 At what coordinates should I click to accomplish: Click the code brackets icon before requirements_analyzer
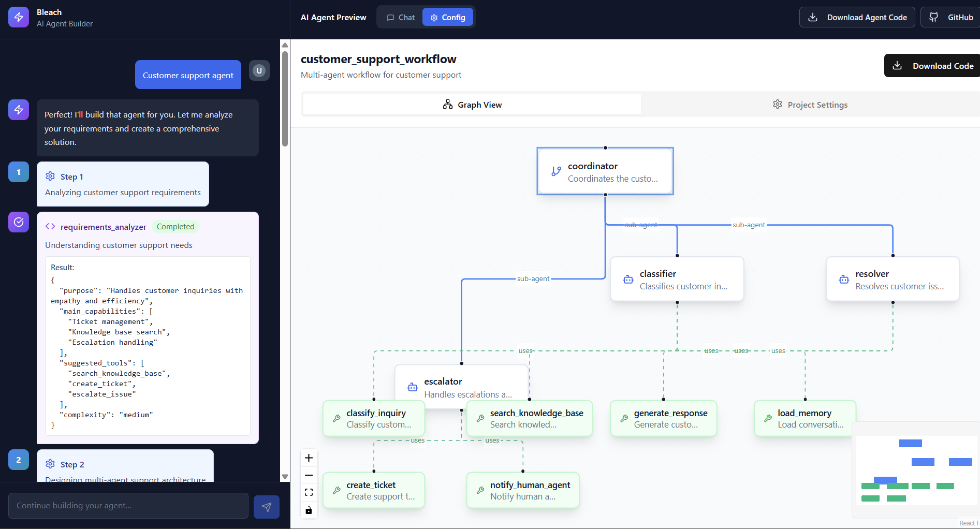pos(50,226)
